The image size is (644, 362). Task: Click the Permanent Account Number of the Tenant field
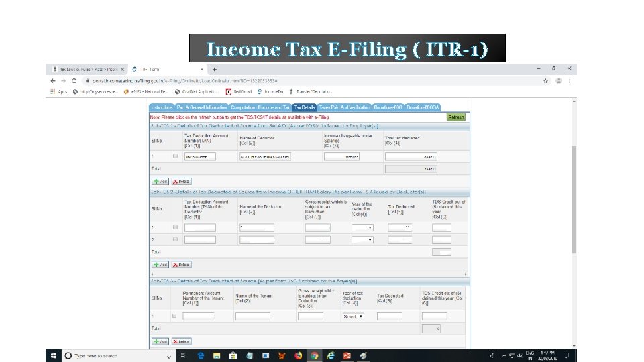pos(199,316)
